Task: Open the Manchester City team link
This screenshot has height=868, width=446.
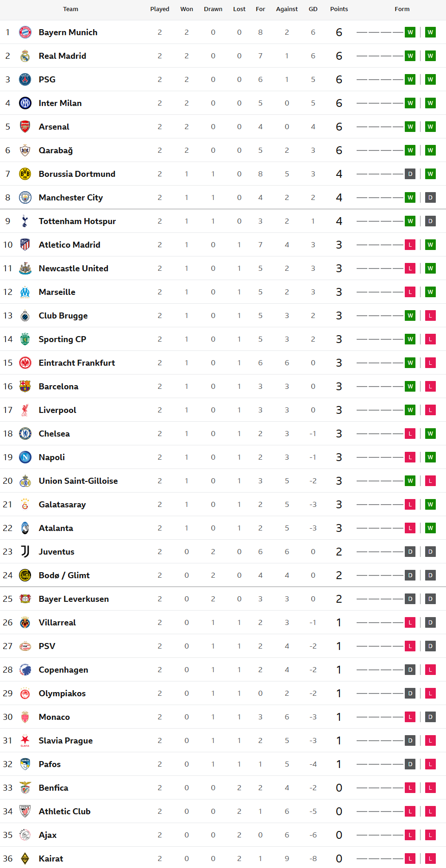Action: click(70, 198)
